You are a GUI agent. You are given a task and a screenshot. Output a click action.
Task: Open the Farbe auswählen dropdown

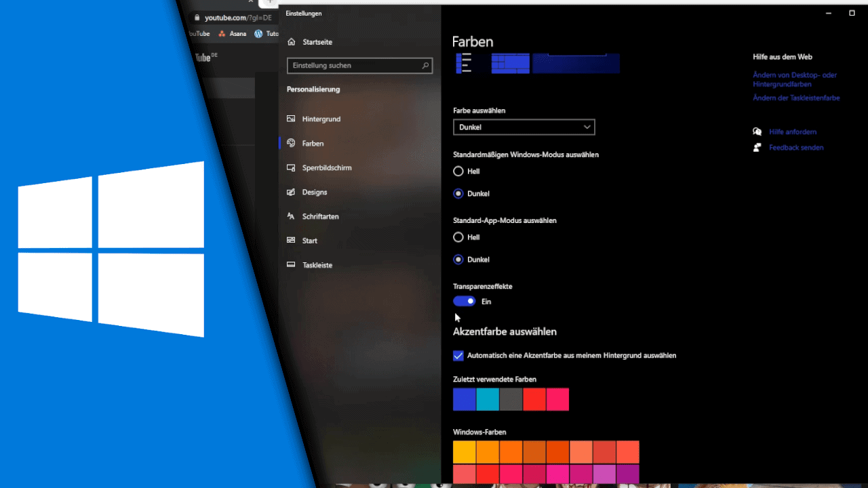(524, 127)
